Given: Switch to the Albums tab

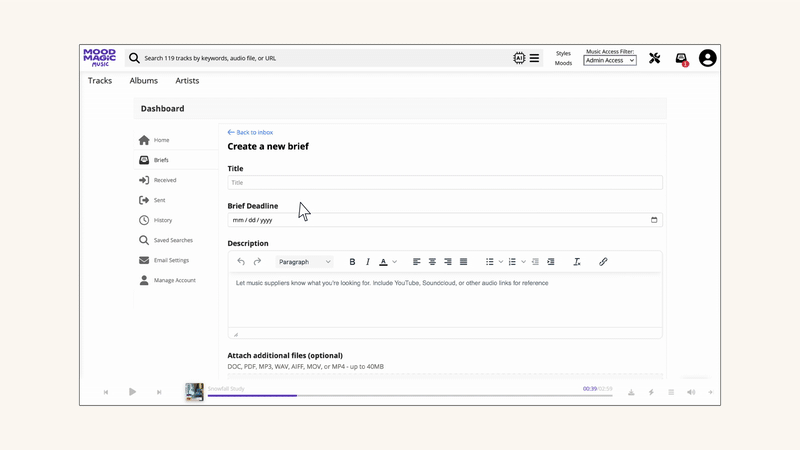Looking at the screenshot, I should [x=144, y=81].
